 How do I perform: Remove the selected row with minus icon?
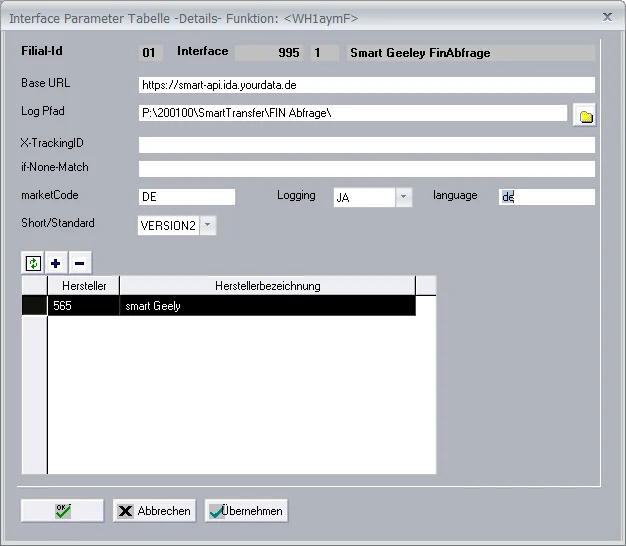[80, 263]
